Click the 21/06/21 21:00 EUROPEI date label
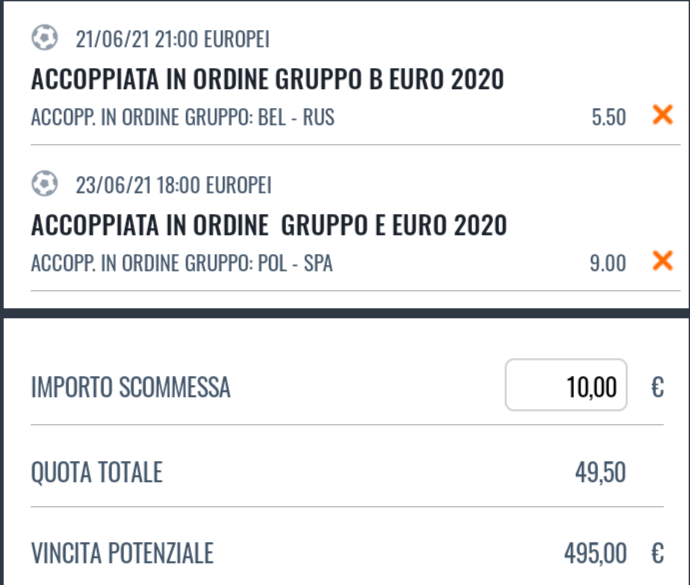This screenshot has height=585, width=690. (172, 39)
